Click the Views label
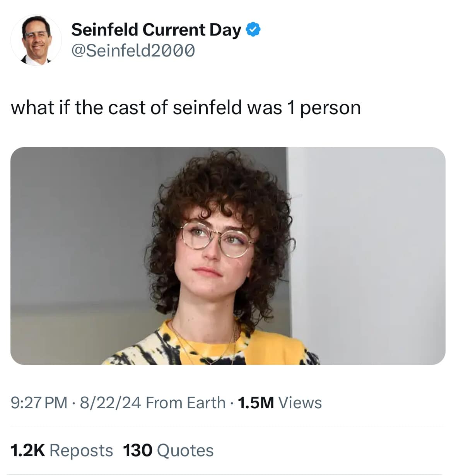 300,402
